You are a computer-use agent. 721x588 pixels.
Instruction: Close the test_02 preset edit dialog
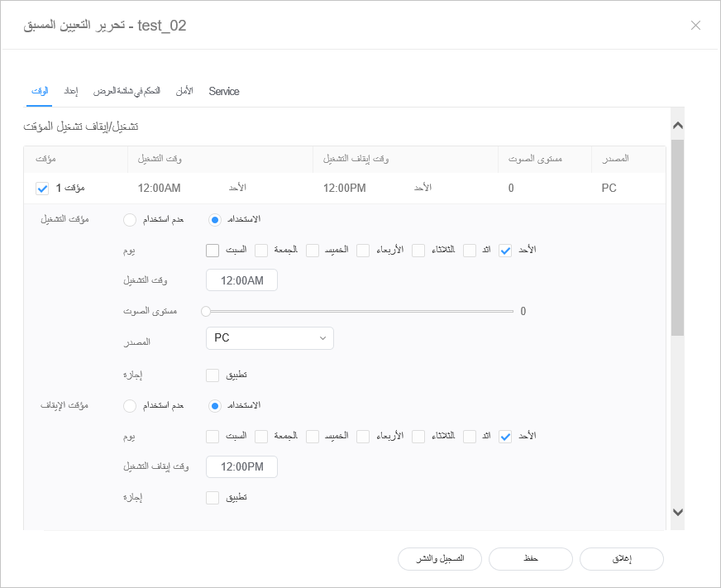coord(695,25)
